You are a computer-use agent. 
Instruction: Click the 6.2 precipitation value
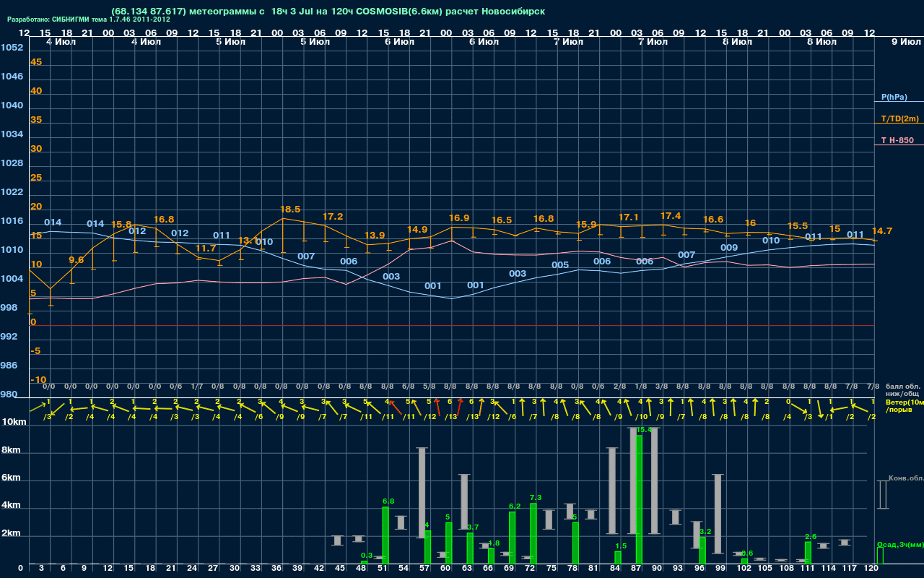[x=515, y=506]
